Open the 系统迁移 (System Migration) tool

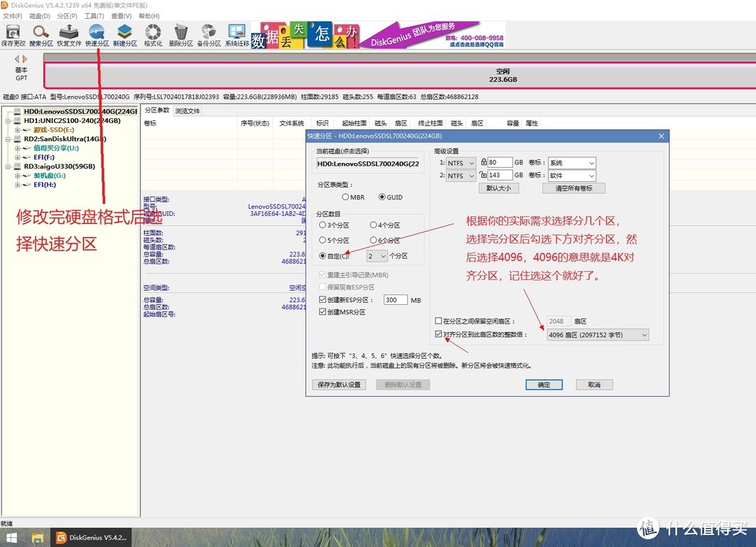(237, 32)
